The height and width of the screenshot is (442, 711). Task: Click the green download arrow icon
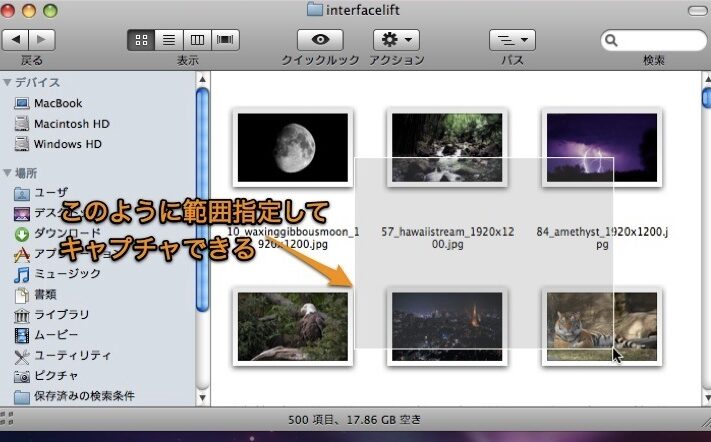click(x=21, y=234)
